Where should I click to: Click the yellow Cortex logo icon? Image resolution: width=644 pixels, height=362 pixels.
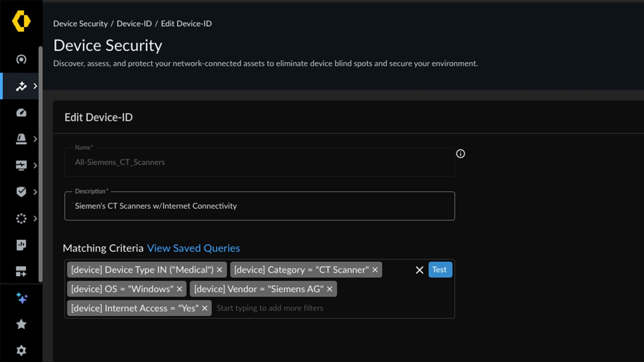click(x=21, y=21)
